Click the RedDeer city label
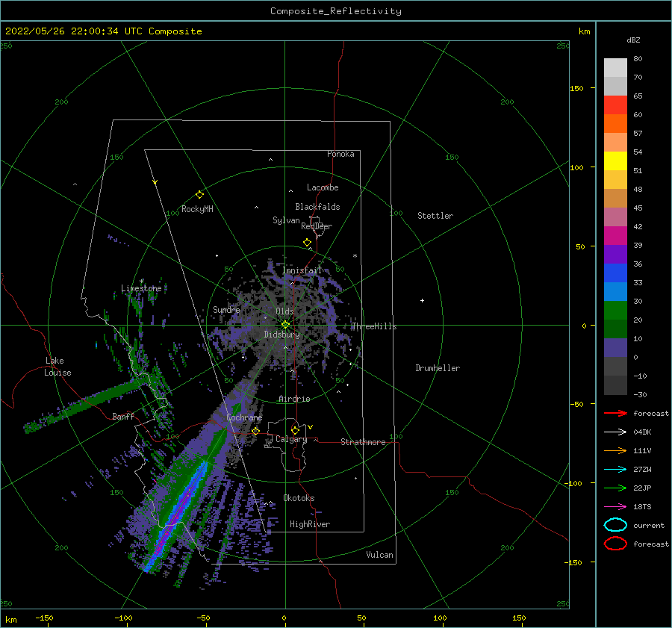 [317, 226]
